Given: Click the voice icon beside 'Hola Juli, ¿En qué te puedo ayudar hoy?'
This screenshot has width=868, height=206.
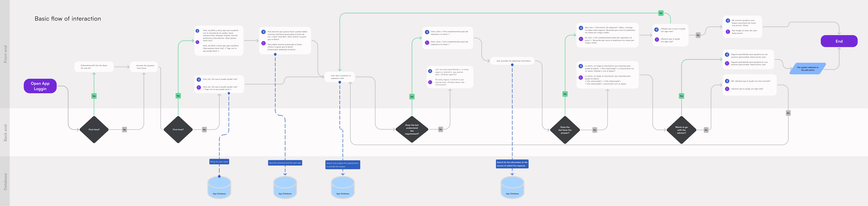Looking at the screenshot, I should [x=199, y=80].
